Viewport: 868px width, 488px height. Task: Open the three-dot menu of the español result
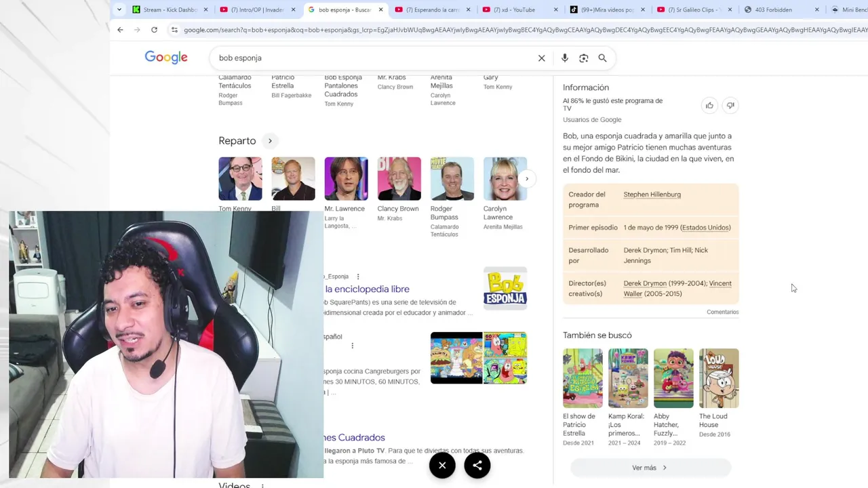pos(352,346)
